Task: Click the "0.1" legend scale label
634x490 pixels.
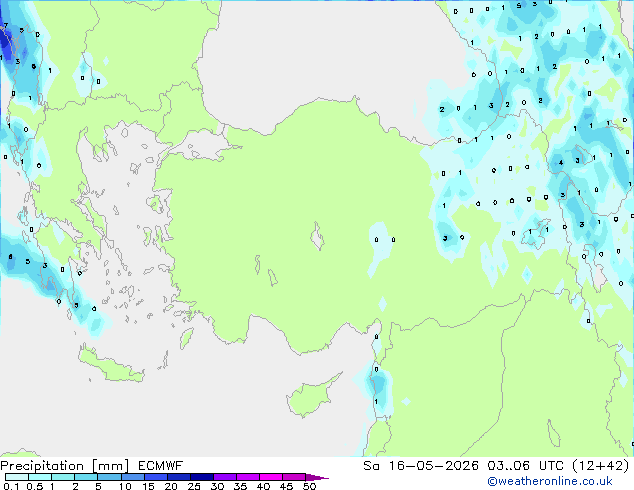Action: tap(11, 486)
